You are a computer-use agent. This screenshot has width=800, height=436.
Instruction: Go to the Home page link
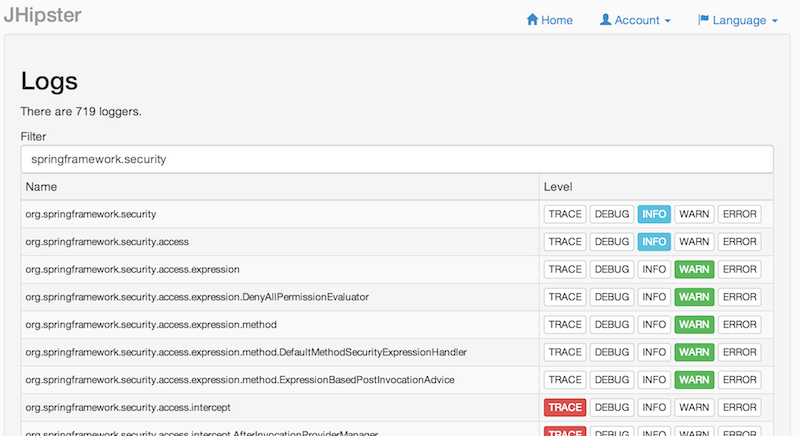pos(556,20)
